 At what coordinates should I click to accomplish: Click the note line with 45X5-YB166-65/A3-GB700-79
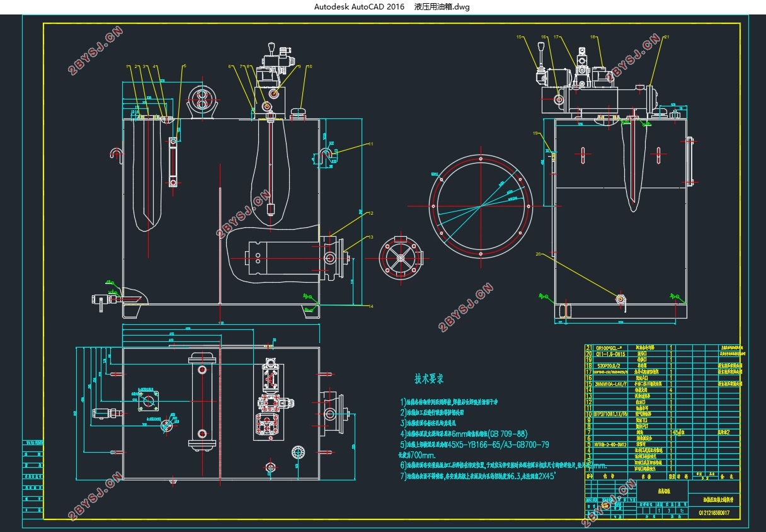click(474, 444)
